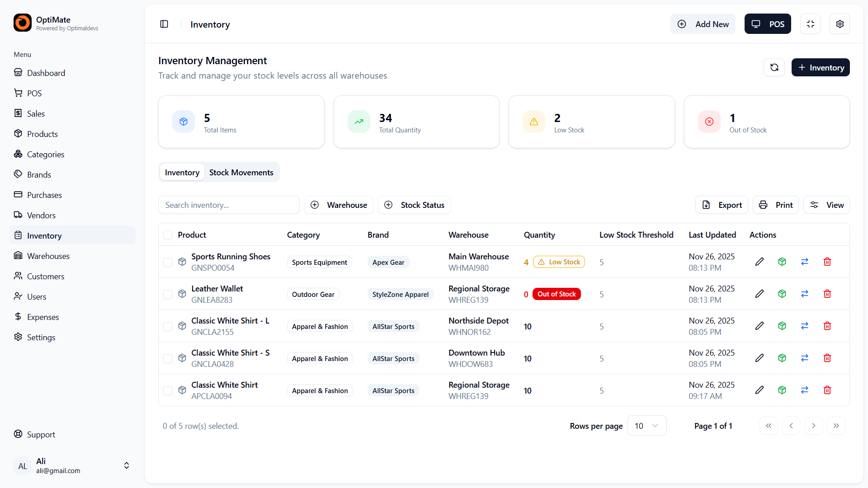
Task: Click the delete trash icon for Leather Wallet
Action: (827, 294)
